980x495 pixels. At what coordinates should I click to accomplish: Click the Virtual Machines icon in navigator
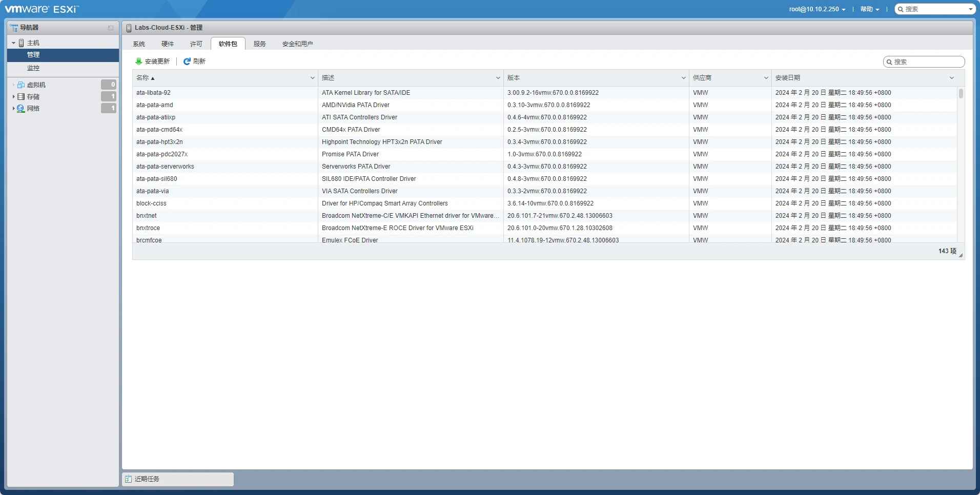[x=21, y=85]
